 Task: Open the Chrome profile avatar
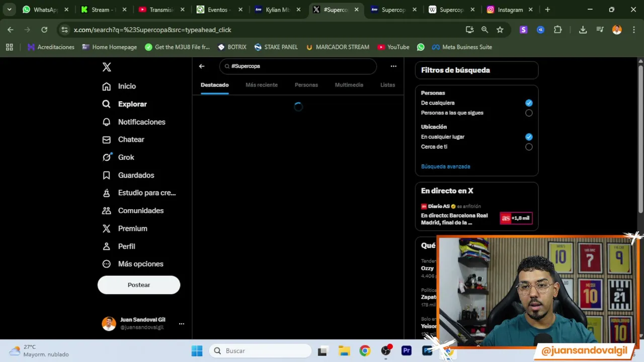click(617, 30)
